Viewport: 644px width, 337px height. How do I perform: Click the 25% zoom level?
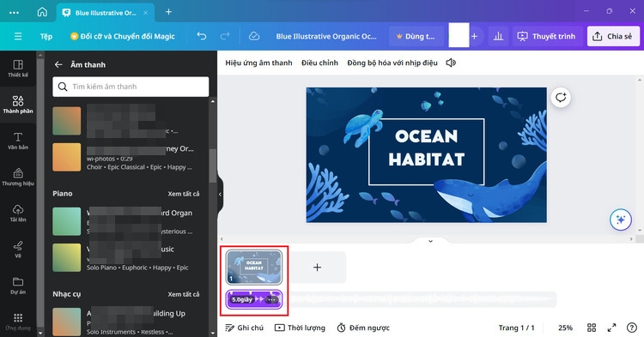[565, 328]
